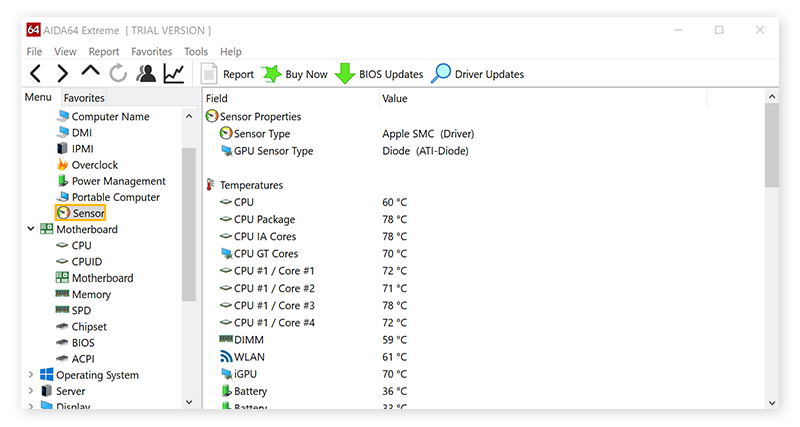The image size is (800, 427).
Task: Open the user profile icon in toolbar
Action: pos(146,74)
